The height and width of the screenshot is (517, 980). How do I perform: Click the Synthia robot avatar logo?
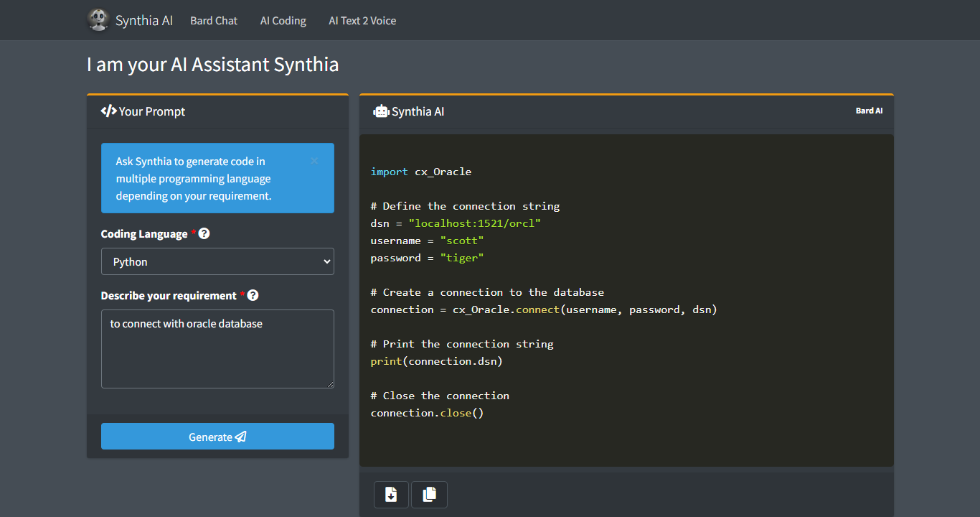(x=98, y=20)
